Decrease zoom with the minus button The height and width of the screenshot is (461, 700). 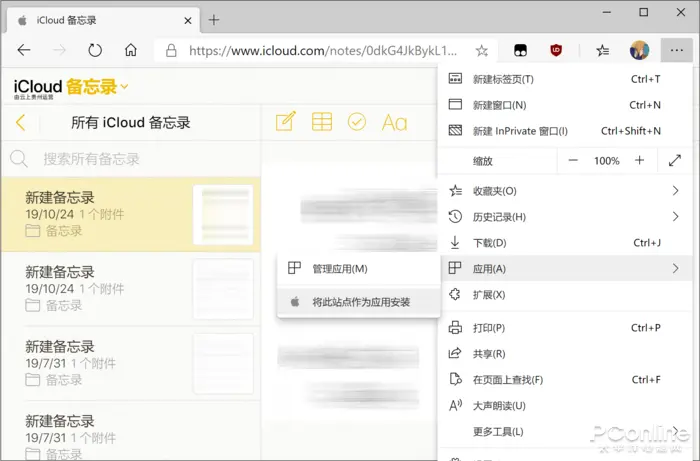(x=573, y=160)
